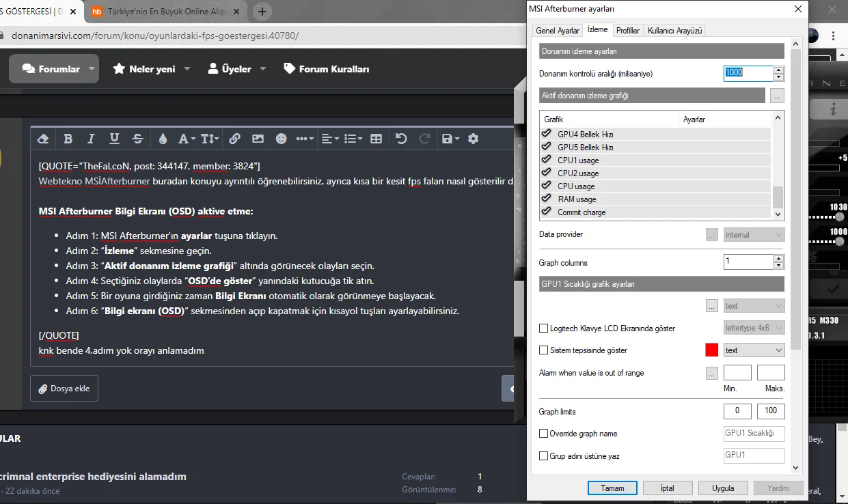Viewport: 848px width, 504px height.
Task: Toggle italic formatting in the forum editor
Action: point(91,139)
